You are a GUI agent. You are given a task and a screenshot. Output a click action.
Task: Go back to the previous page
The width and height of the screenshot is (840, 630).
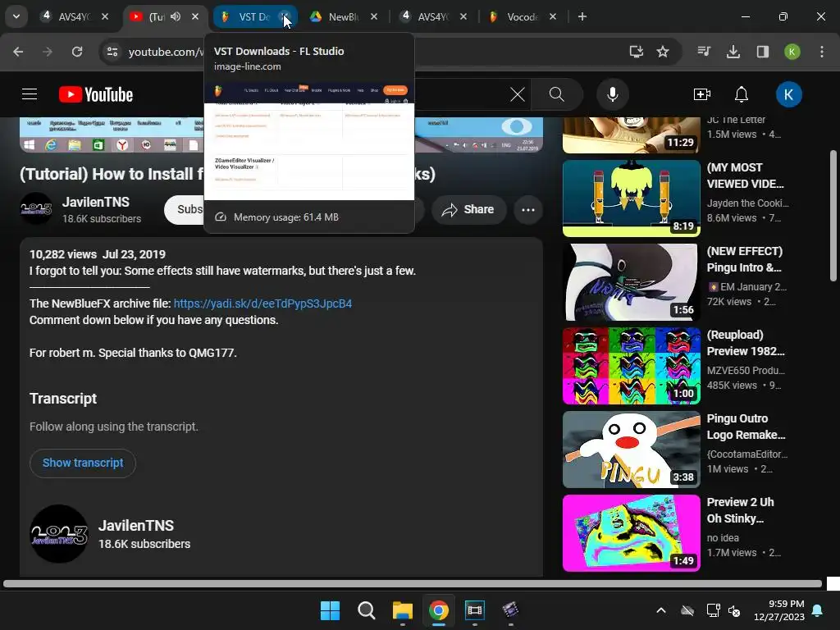click(18, 52)
